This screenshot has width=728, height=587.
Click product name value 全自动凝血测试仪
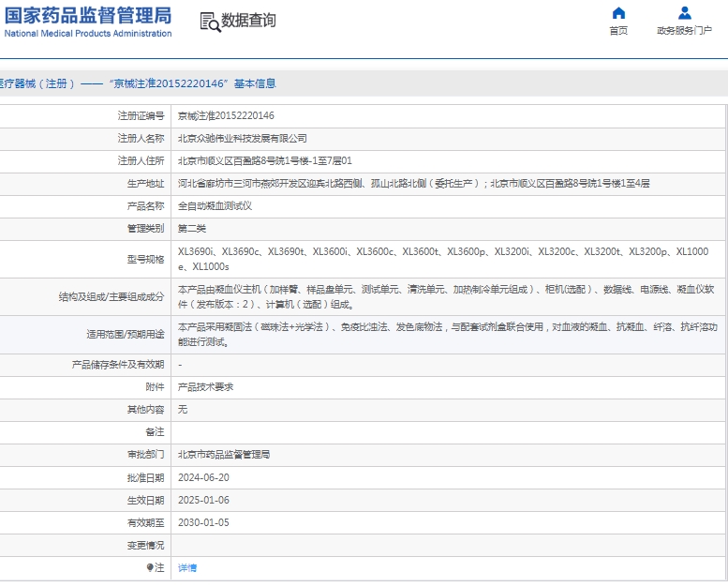pyautogui.click(x=215, y=206)
